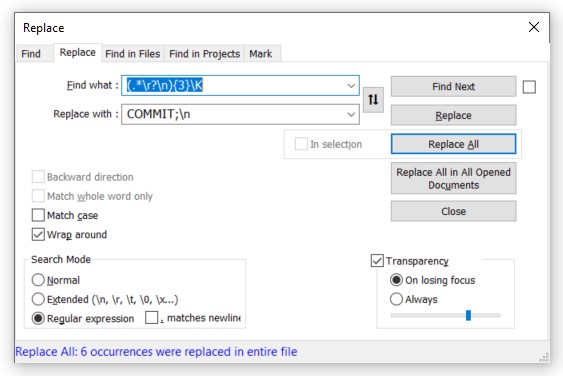
Task: Swap find and replace text with arrows icon
Action: 373,99
